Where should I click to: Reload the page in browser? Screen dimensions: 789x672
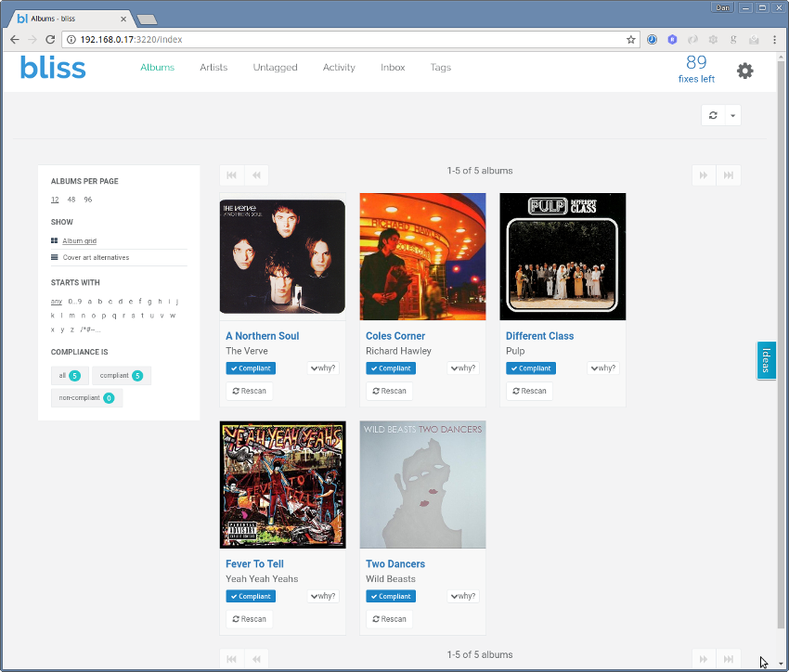coord(50,39)
